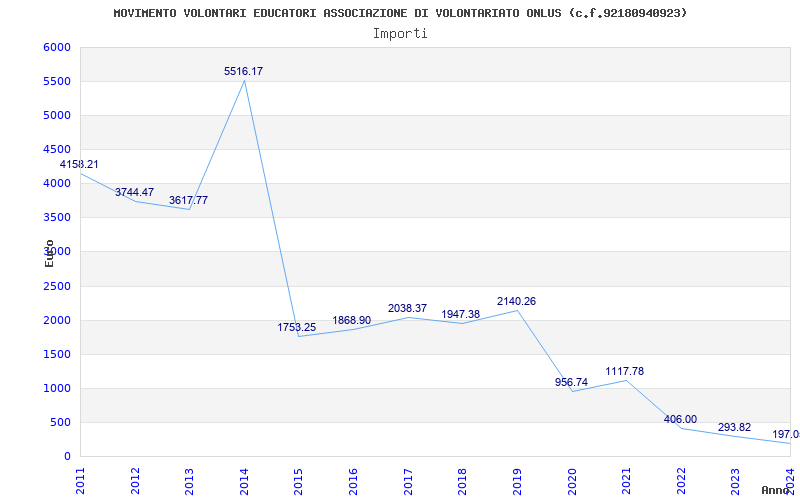The image size is (800, 500).
Task: Click the 2015 x-axis year label
Action: [x=298, y=482]
